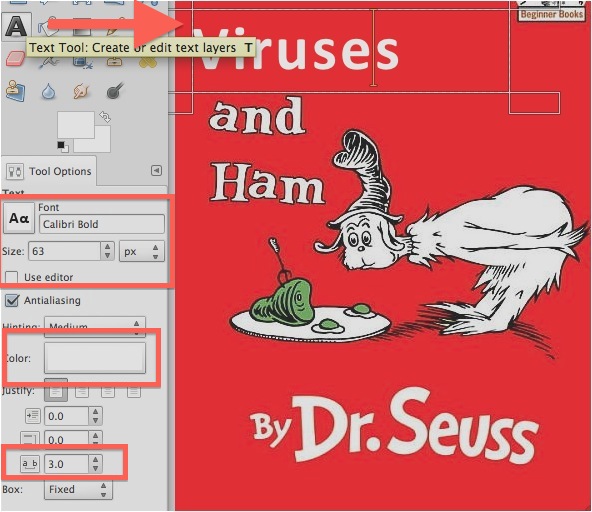Choose the Perspective Clone stamp tool

pos(15,91)
